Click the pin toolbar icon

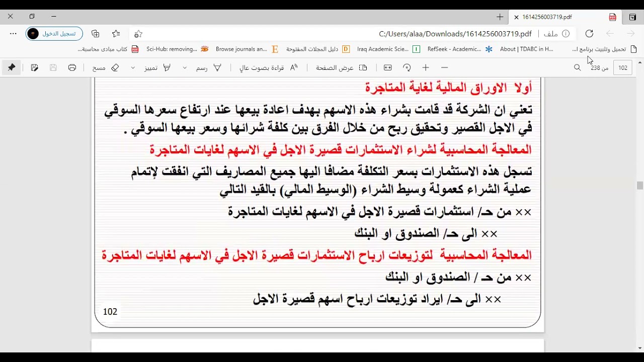point(11,67)
